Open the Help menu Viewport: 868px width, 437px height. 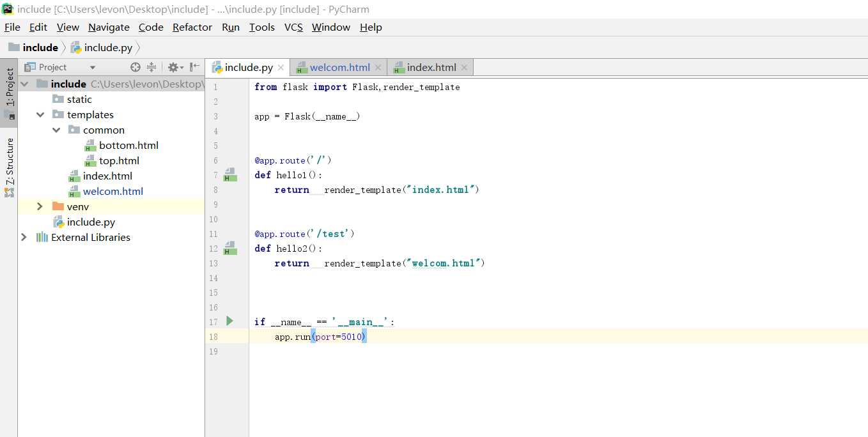[x=371, y=27]
